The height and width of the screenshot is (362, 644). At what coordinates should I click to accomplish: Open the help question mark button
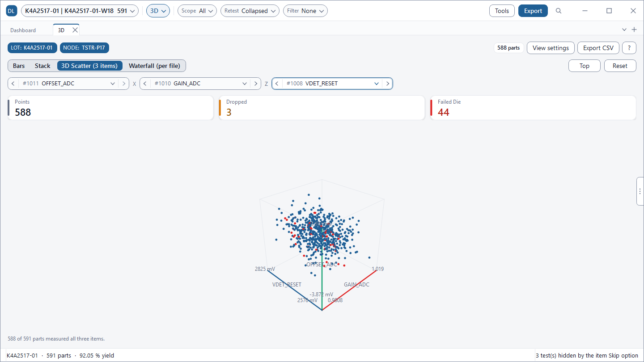point(629,48)
